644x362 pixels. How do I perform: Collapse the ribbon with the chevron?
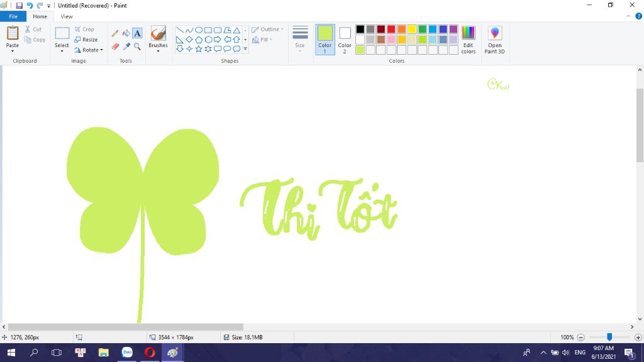628,16
